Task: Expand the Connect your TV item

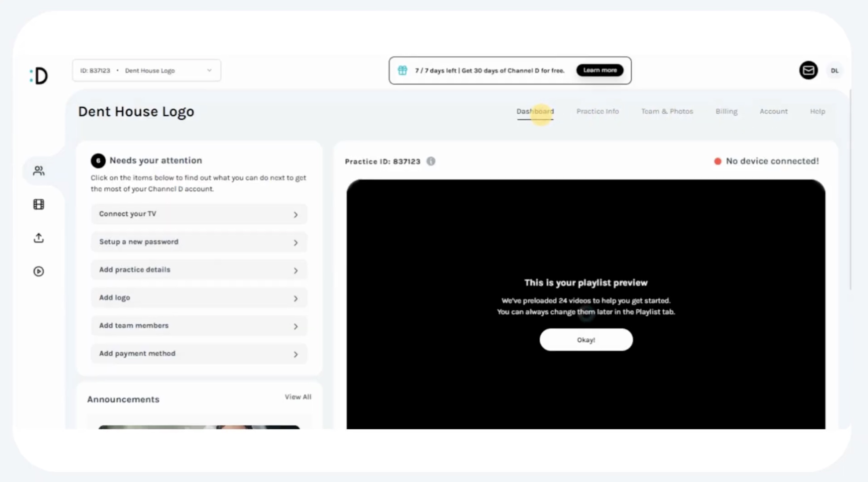Action: pyautogui.click(x=199, y=214)
